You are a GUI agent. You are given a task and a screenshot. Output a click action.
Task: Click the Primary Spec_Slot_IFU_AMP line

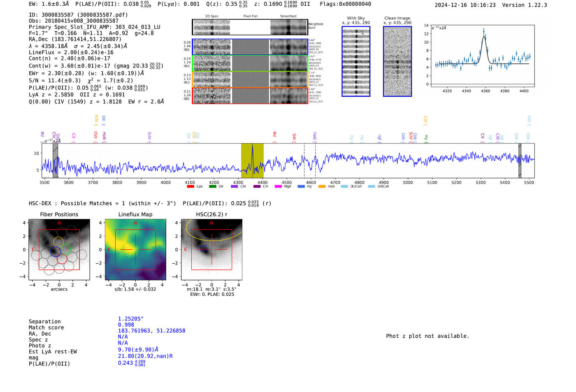point(95,27)
